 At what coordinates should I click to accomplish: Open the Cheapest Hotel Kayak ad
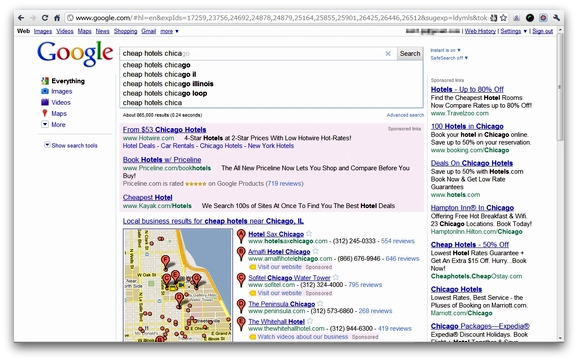(147, 197)
